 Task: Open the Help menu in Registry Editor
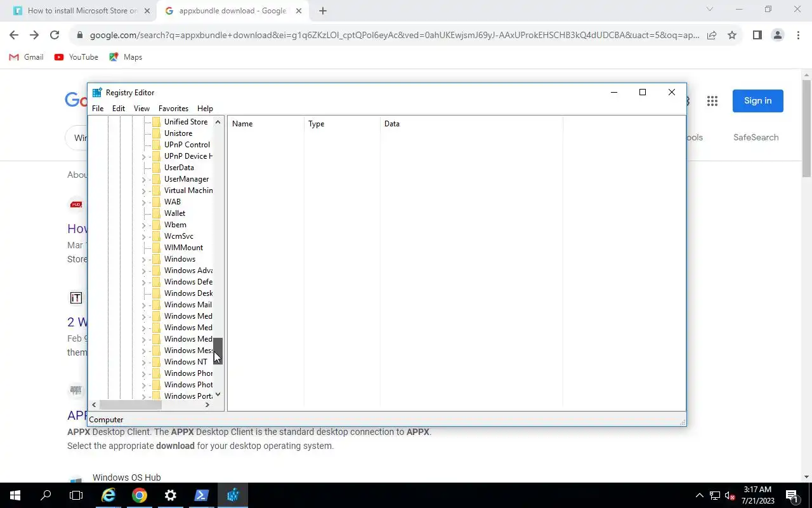(205, 109)
